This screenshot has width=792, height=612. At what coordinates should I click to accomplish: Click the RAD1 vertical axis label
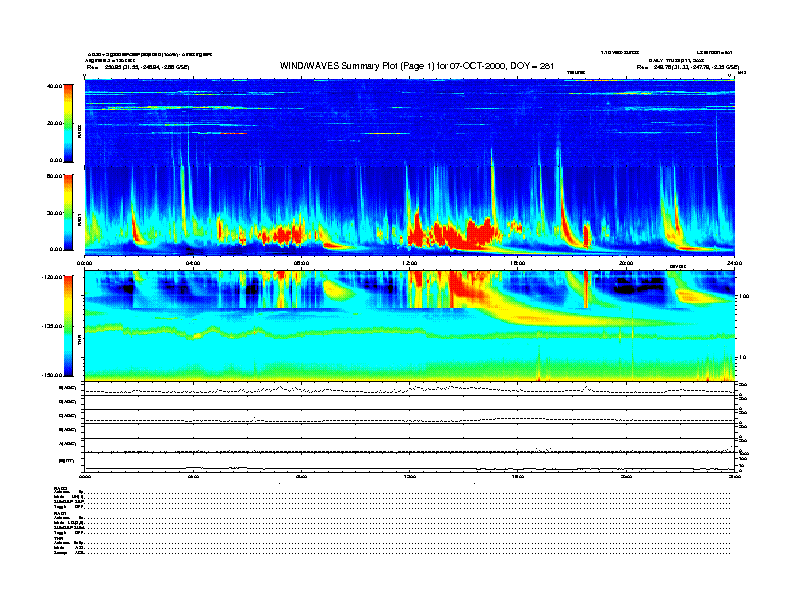click(79, 220)
